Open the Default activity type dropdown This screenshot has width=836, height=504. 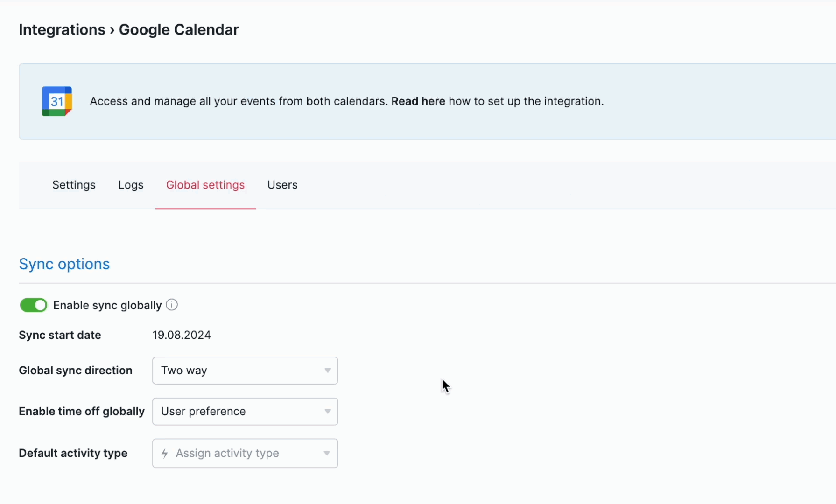(245, 453)
